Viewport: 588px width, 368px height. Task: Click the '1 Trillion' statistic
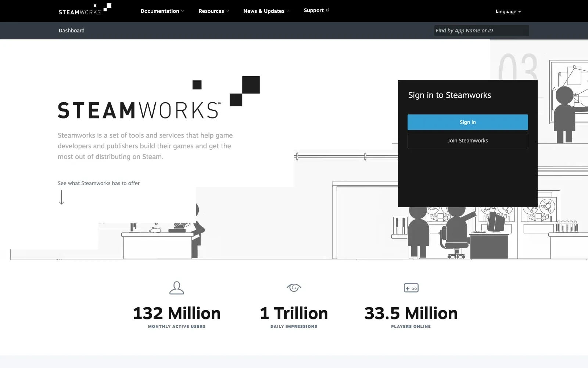click(x=294, y=313)
